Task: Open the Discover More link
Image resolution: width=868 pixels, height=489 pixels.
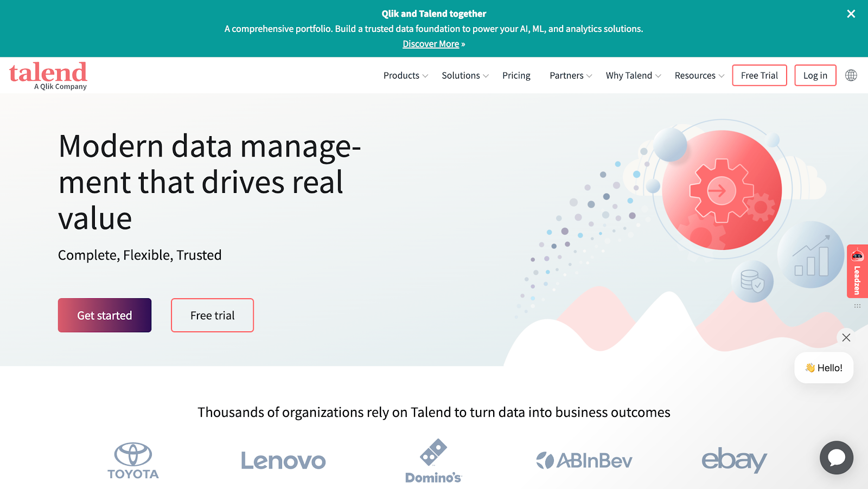Action: [x=431, y=44]
